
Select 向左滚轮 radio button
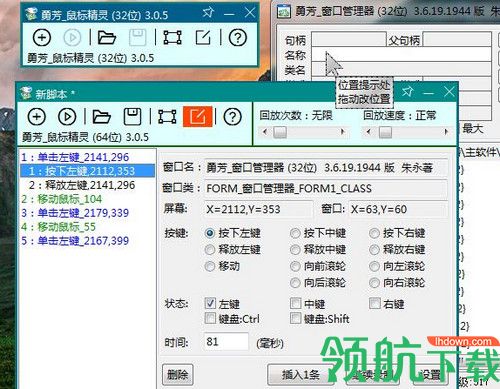click(x=374, y=266)
